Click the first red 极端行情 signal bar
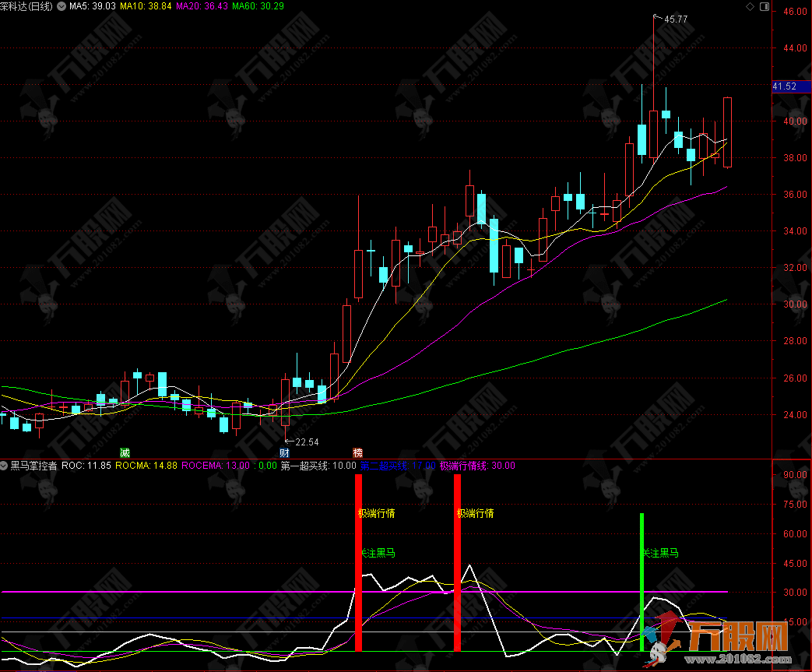The image size is (812, 672). pos(358,563)
